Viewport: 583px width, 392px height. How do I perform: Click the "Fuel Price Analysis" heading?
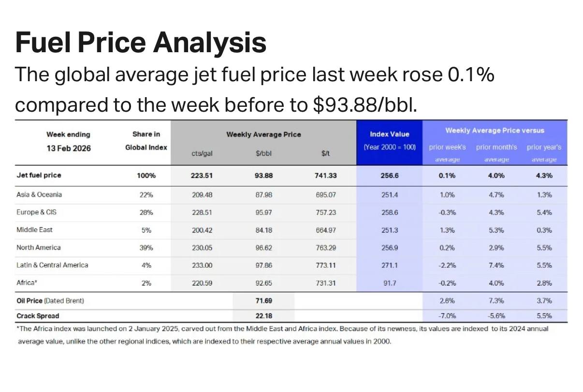click(x=141, y=42)
